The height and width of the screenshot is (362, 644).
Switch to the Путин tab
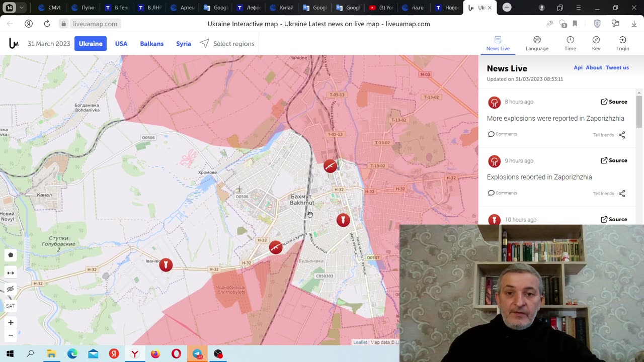coord(84,8)
